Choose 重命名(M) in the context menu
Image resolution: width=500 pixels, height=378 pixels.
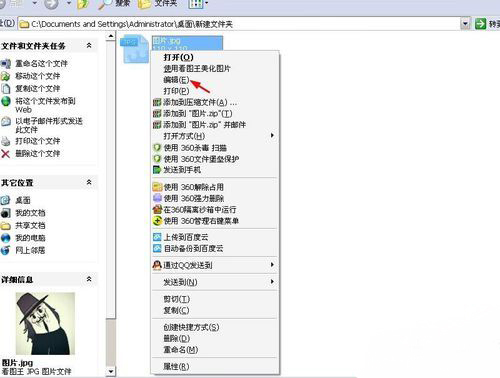click(180, 350)
